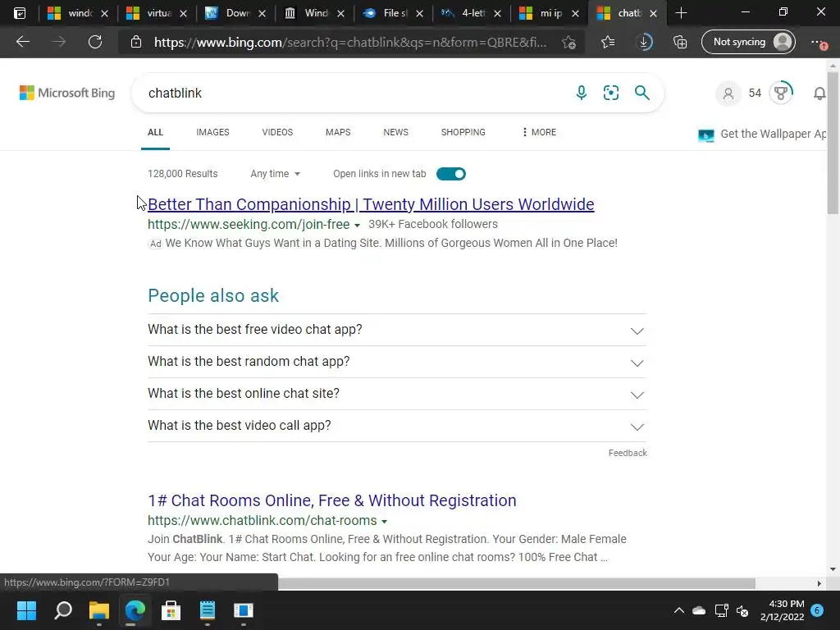Click the OneDrive cloud tray icon
The height and width of the screenshot is (630, 840).
click(x=699, y=610)
